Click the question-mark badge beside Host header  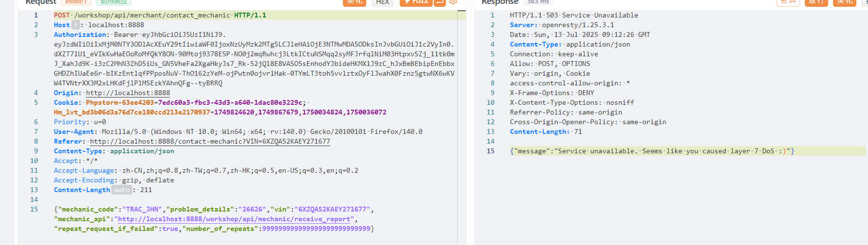click(x=76, y=25)
